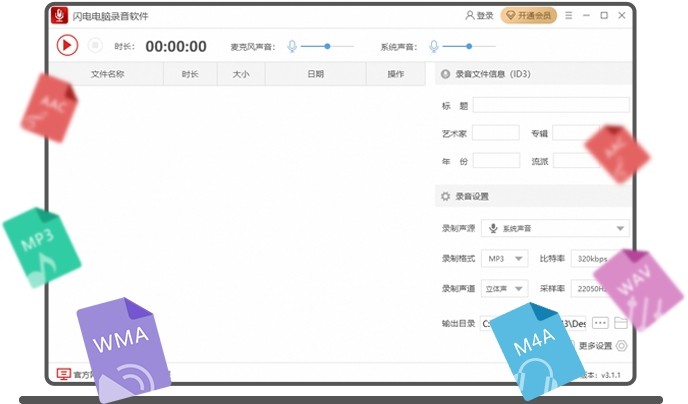688x404 pixels.
Task: Focus the 标题 title input field
Action: 551,105
